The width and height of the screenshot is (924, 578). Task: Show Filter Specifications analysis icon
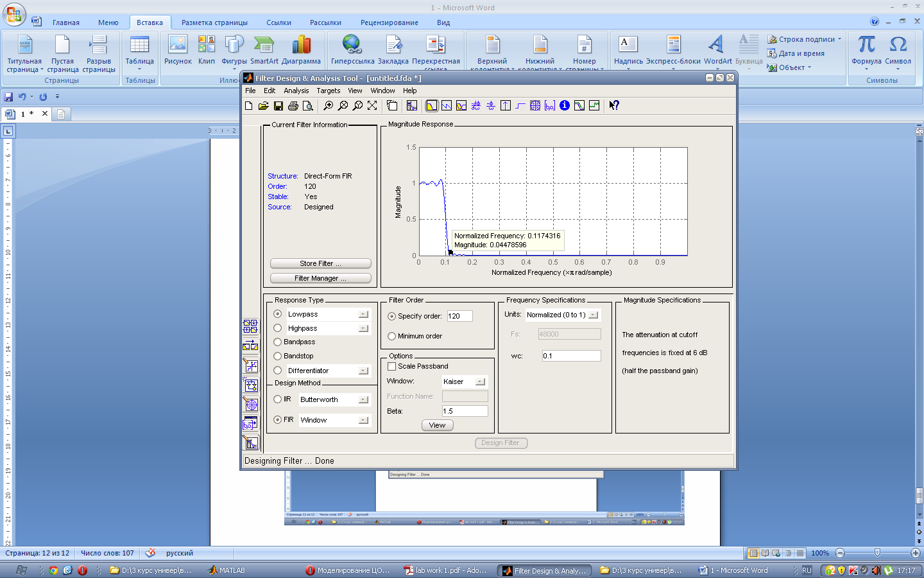point(412,106)
